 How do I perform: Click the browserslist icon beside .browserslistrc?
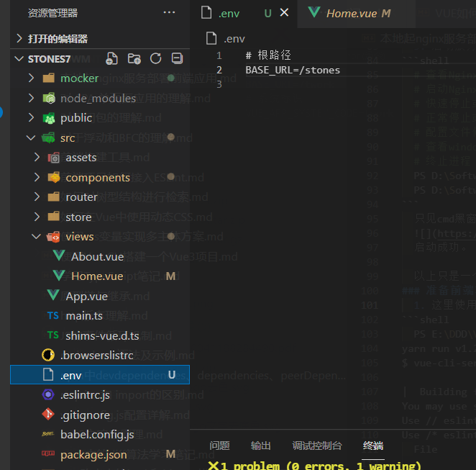[x=48, y=355]
